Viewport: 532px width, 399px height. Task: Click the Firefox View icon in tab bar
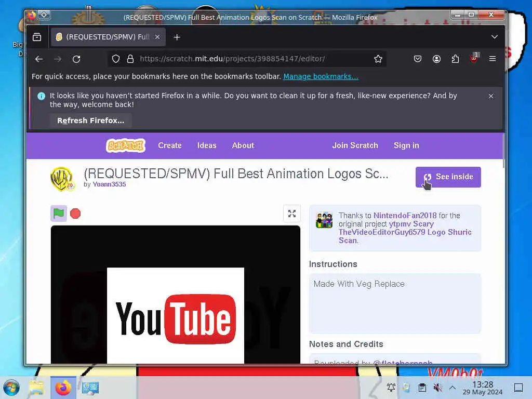[x=37, y=37]
